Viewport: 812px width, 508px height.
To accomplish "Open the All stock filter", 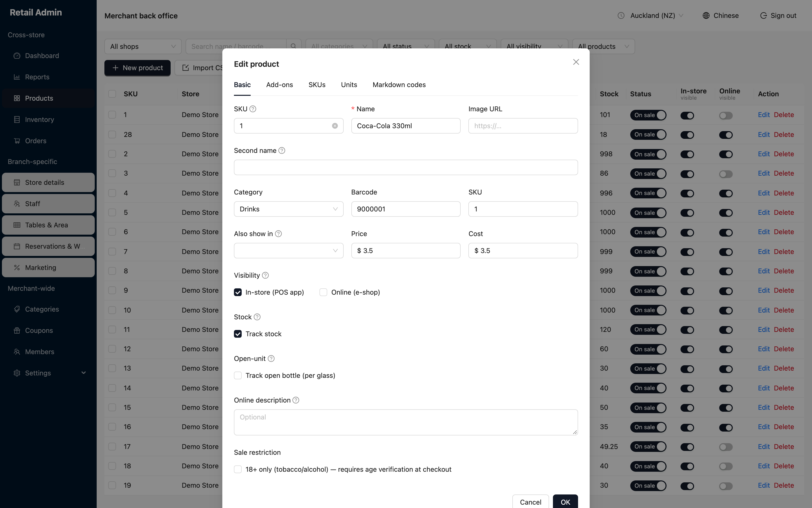I will pos(468,46).
